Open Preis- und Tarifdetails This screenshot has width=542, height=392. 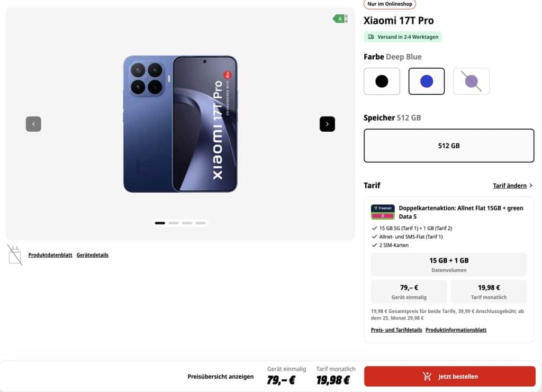(x=396, y=330)
